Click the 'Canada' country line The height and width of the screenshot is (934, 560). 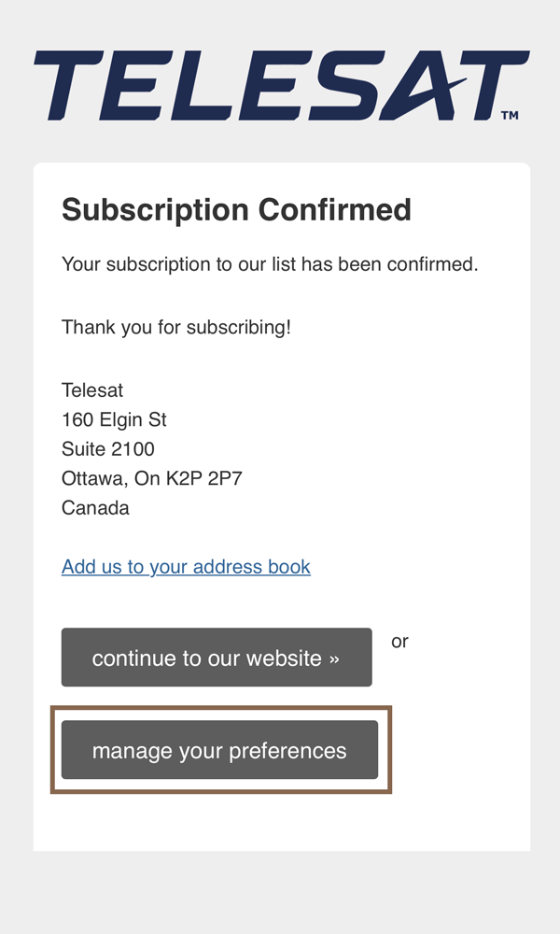[95, 508]
